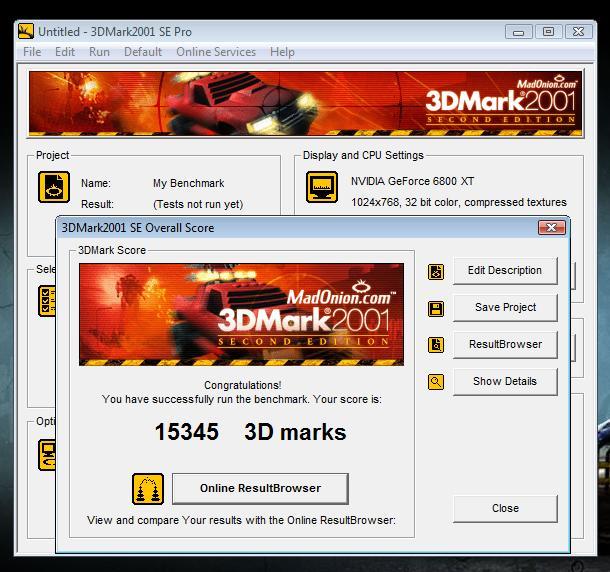Click the 15345 score value
610x572 pixels.
[187, 432]
